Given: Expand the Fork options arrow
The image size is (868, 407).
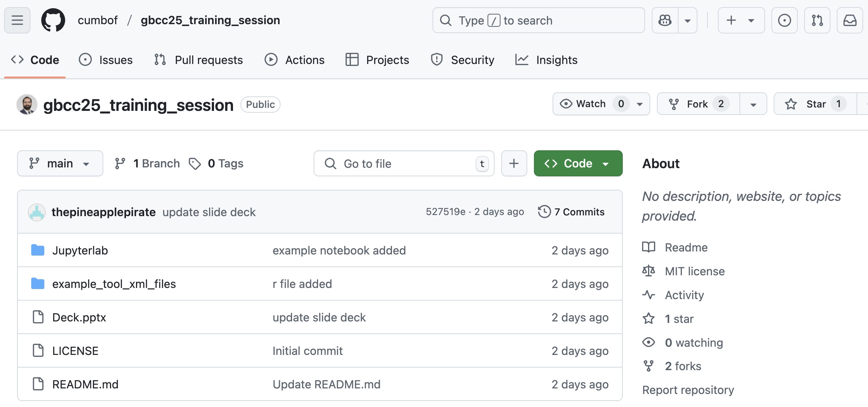Looking at the screenshot, I should click(x=753, y=104).
